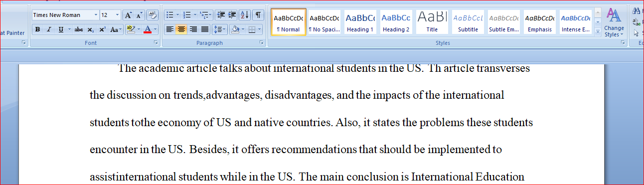Apply the Heading 1 style
644x185 pixels.
click(x=360, y=22)
